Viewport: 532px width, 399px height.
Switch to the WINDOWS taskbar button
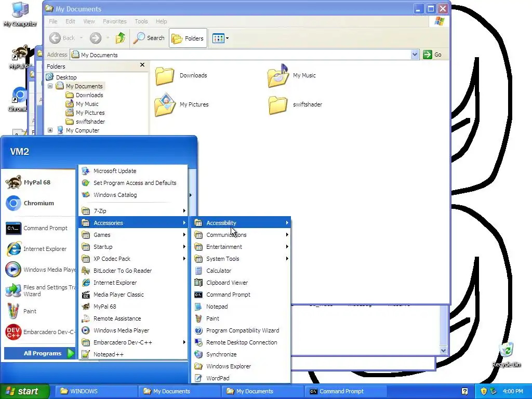coord(96,391)
